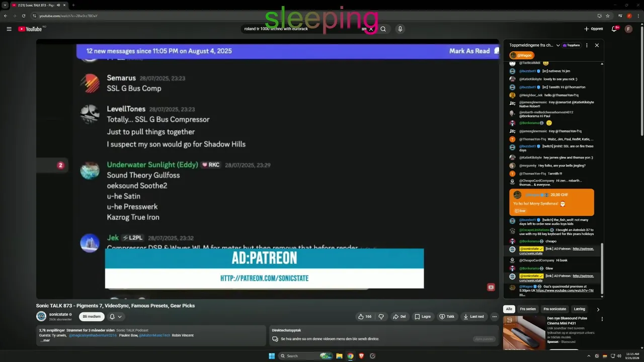
Task: Go to YouTube home via logo
Action: pyautogui.click(x=30, y=29)
